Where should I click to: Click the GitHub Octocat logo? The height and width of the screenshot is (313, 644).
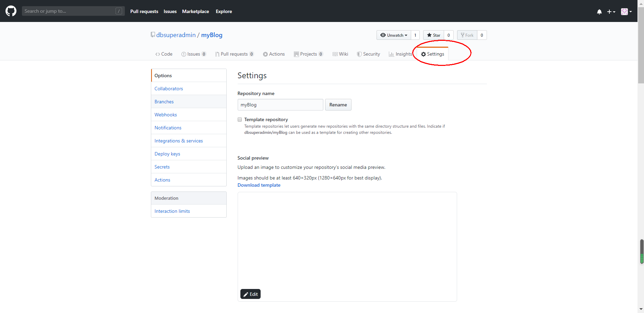click(11, 11)
